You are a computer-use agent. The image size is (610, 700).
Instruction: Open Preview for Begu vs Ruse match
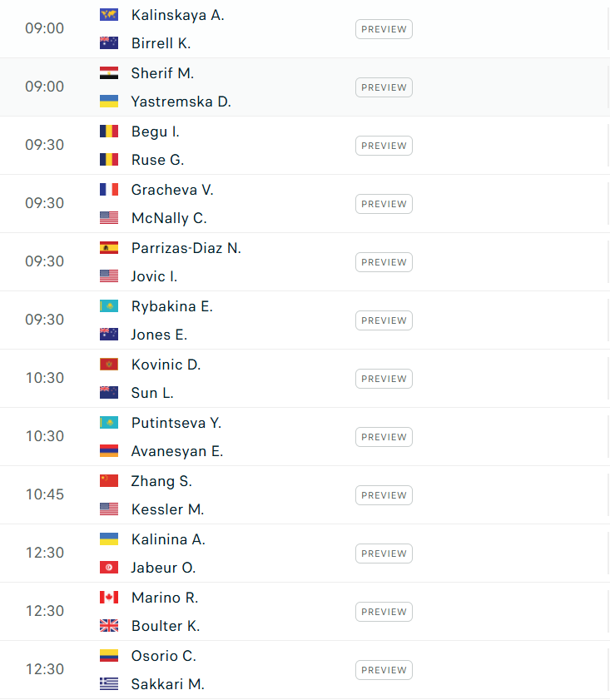[384, 146]
